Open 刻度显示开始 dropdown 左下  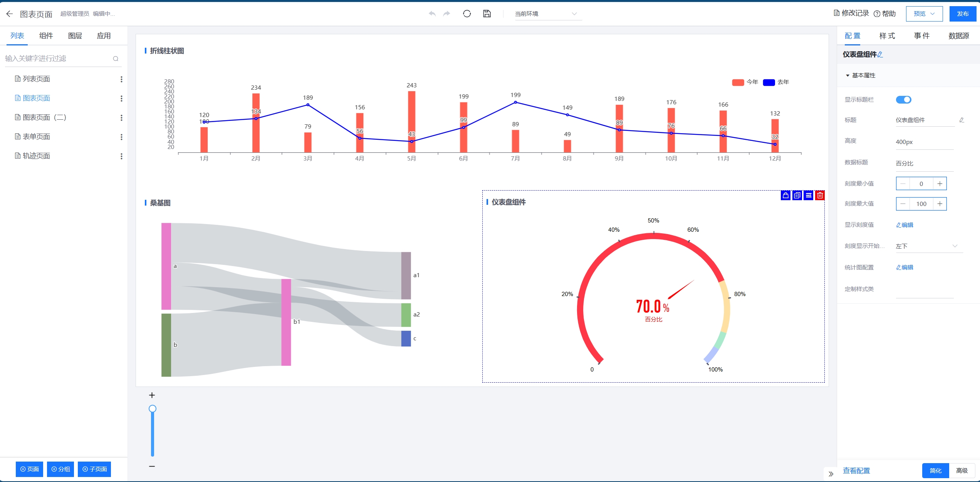click(x=929, y=246)
